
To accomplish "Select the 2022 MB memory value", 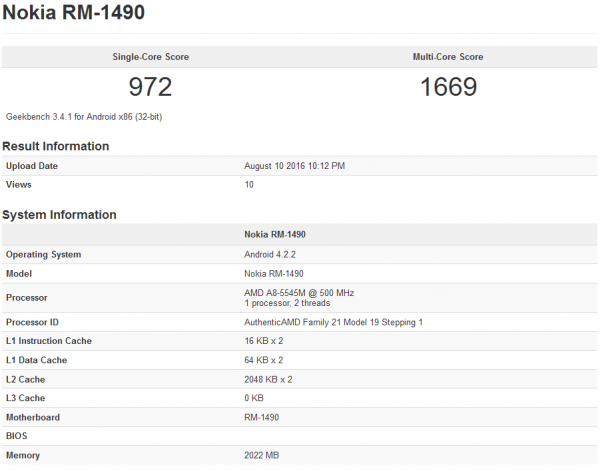I will (x=263, y=456).
